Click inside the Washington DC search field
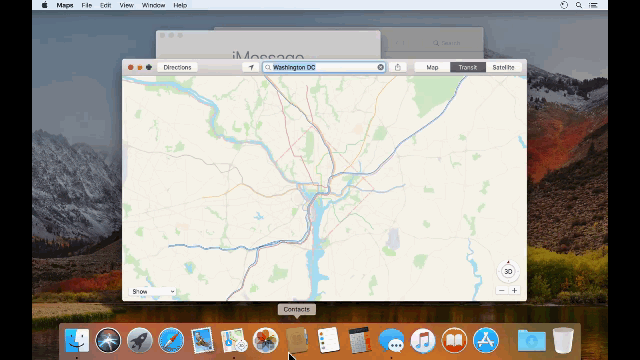 (323, 67)
